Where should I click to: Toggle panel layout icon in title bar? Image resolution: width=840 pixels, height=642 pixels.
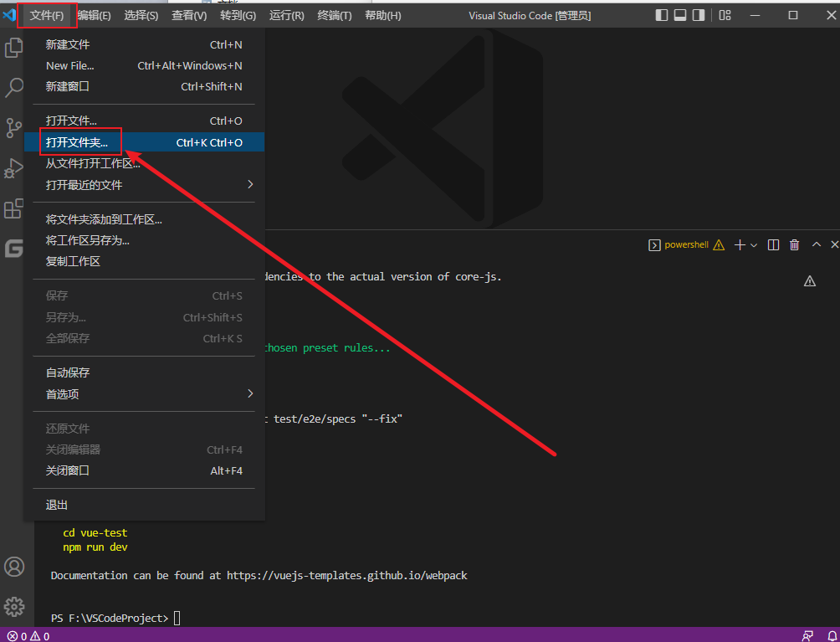(680, 16)
